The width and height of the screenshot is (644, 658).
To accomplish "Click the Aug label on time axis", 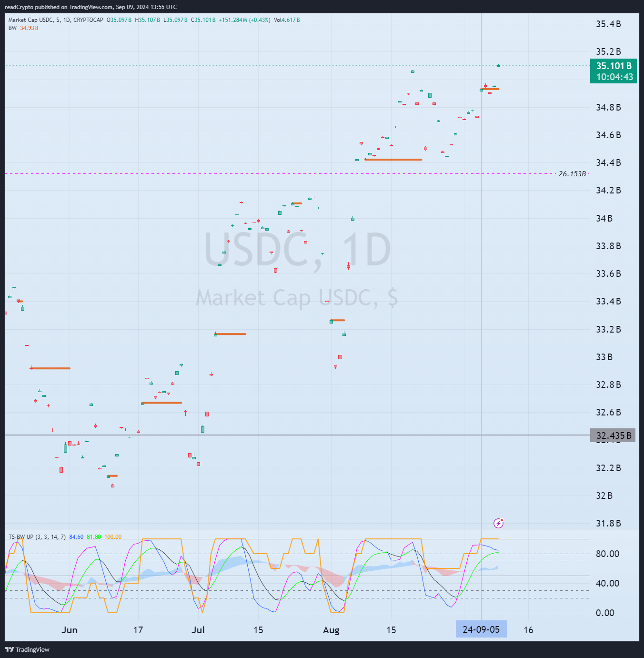I will [331, 630].
